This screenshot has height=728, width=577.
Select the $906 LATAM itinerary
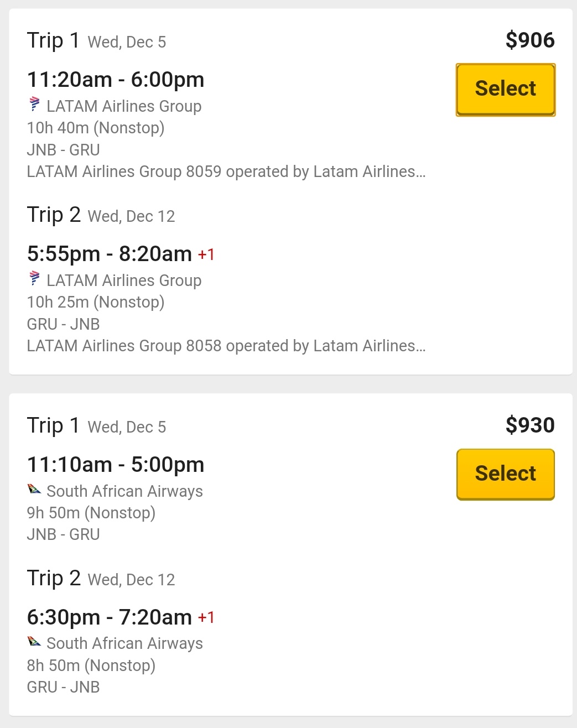[x=505, y=90]
